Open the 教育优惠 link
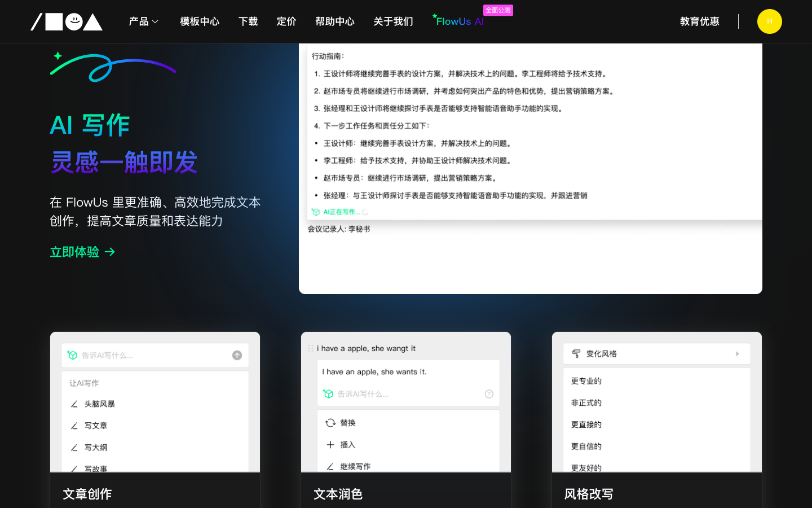This screenshot has width=812, height=508. (699, 21)
